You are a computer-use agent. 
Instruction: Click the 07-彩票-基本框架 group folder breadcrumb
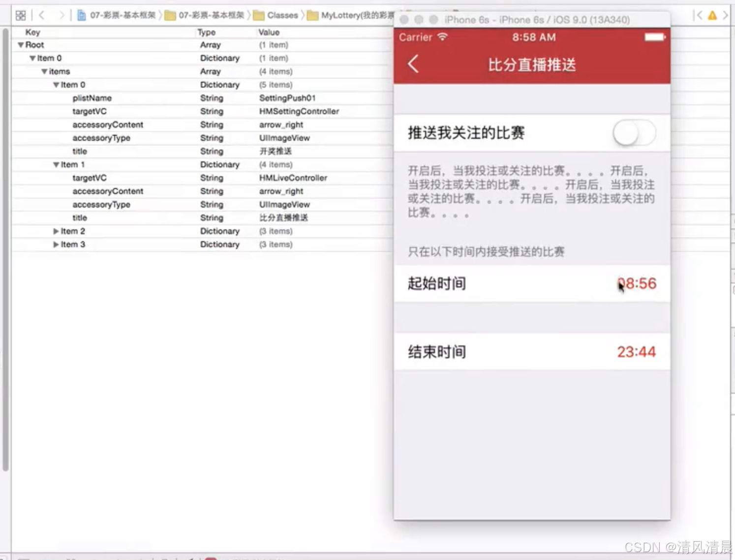click(205, 15)
